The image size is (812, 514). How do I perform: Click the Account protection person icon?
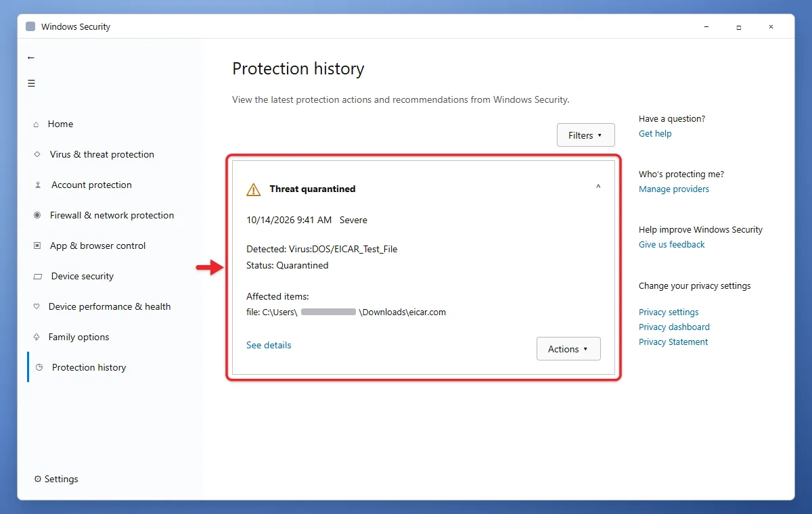[x=38, y=185]
